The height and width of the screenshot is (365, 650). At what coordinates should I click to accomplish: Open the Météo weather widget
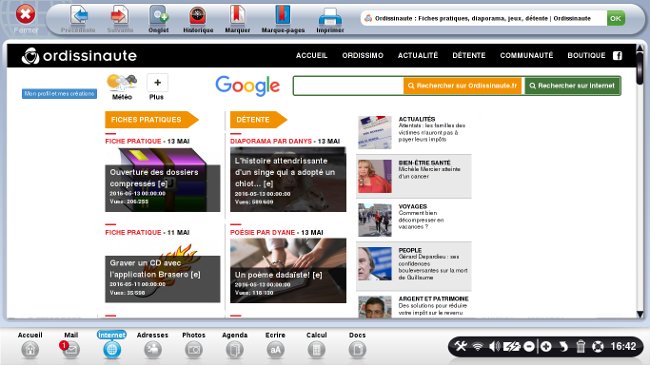[122, 87]
